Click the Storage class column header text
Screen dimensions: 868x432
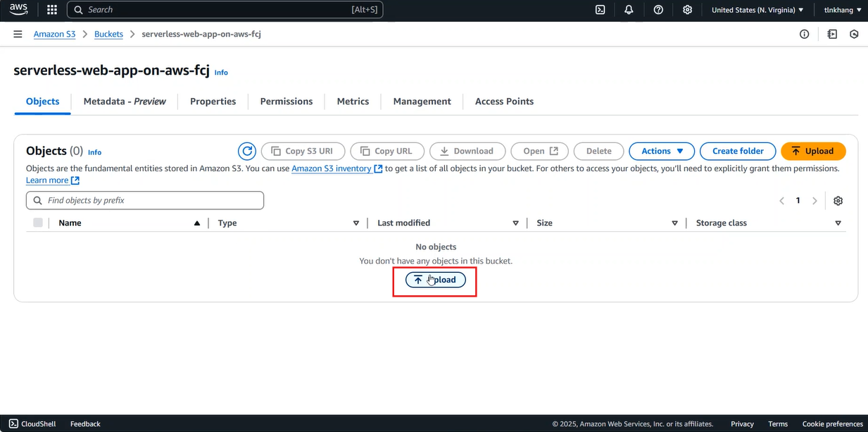722,223
